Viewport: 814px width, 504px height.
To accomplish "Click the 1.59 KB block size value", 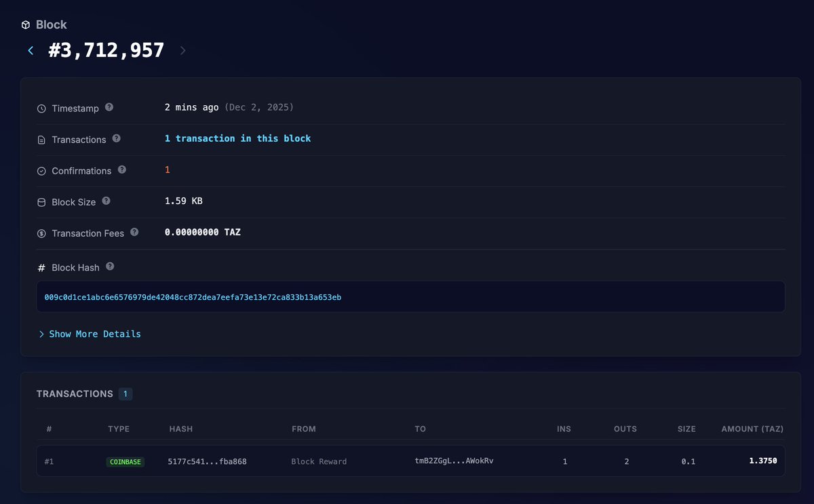I will (184, 201).
